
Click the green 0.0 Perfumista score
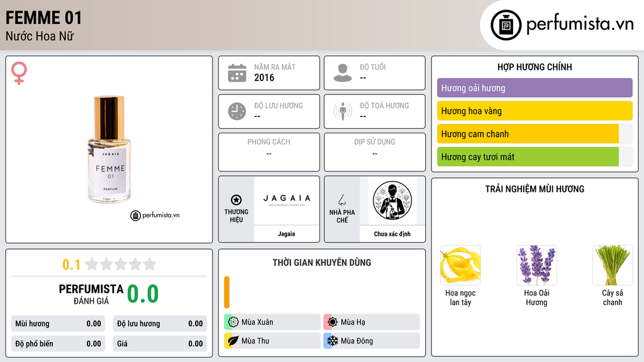143,294
